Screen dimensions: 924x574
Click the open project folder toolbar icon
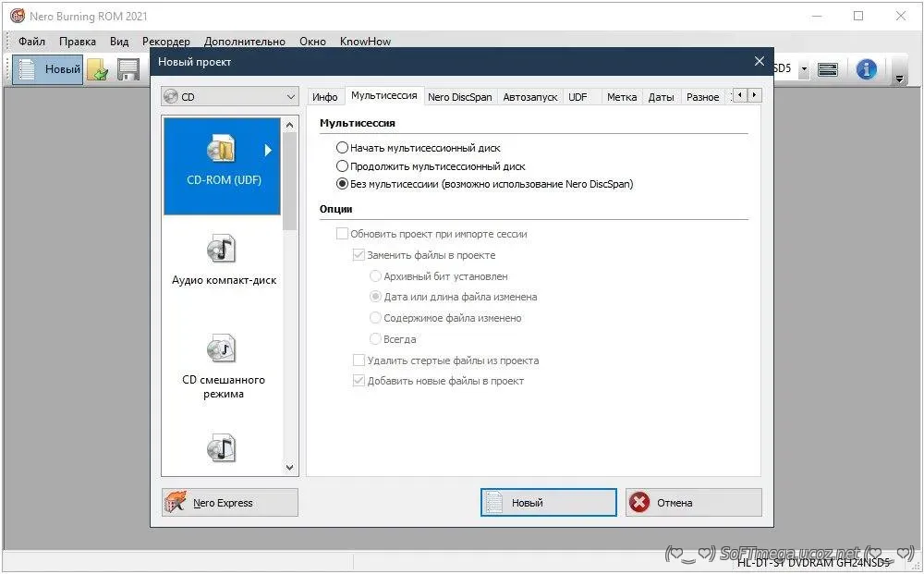point(98,70)
